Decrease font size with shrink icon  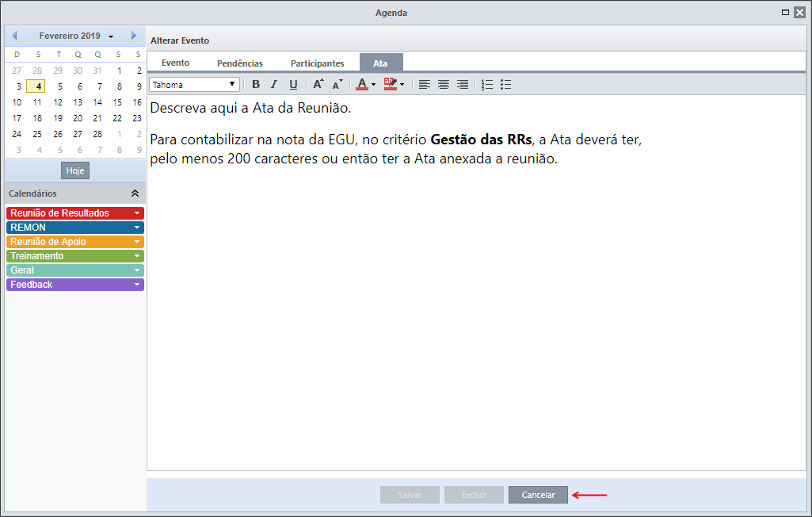click(x=337, y=85)
